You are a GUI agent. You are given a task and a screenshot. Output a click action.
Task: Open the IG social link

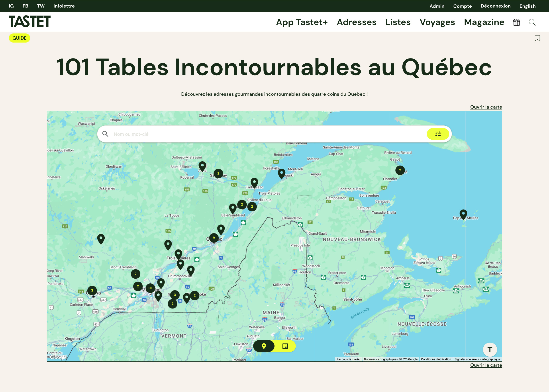[11, 6]
